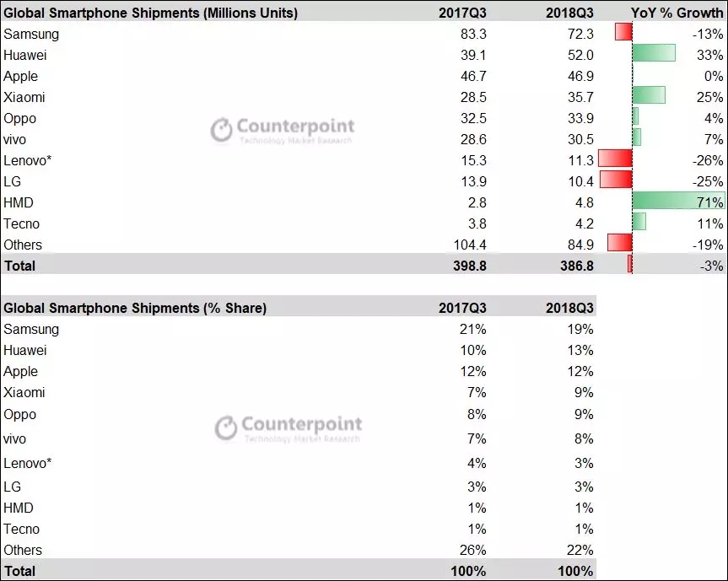Click Lenovo's red -26% growth bar
This screenshot has height=581, width=728.
615,159
